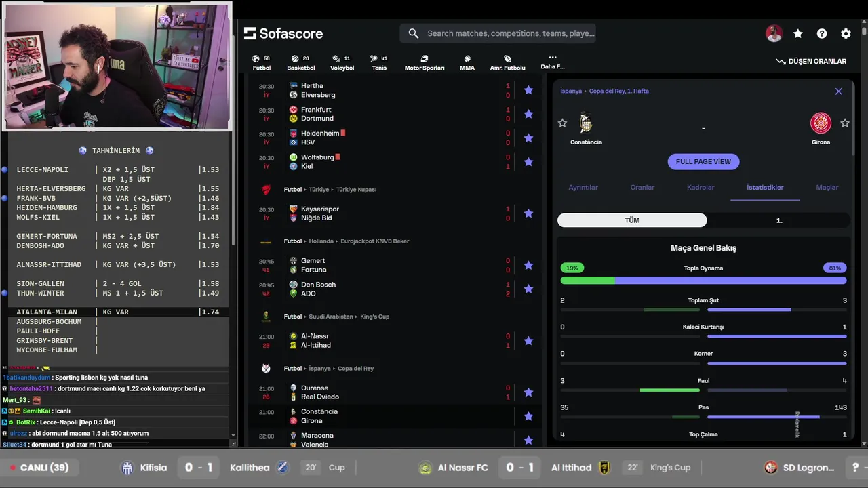Open the settings gear icon
The width and height of the screenshot is (868, 488).
(846, 33)
